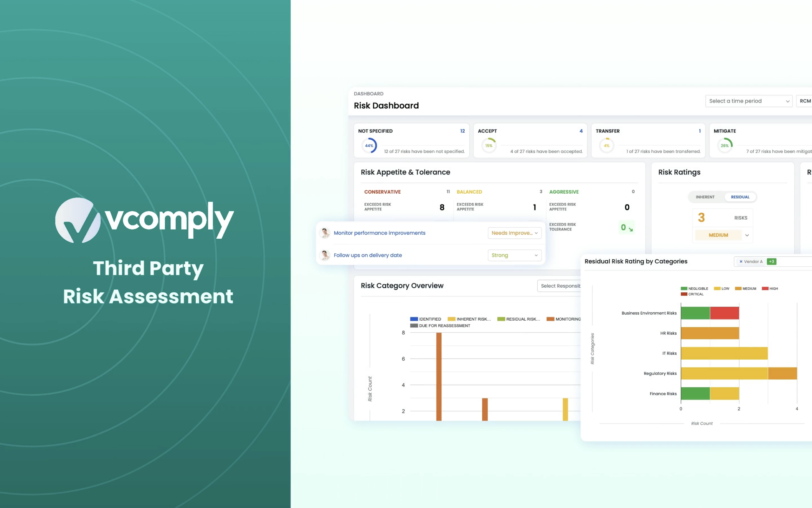Select the Conservative appetite heading
The height and width of the screenshot is (508, 812).
pyautogui.click(x=382, y=192)
